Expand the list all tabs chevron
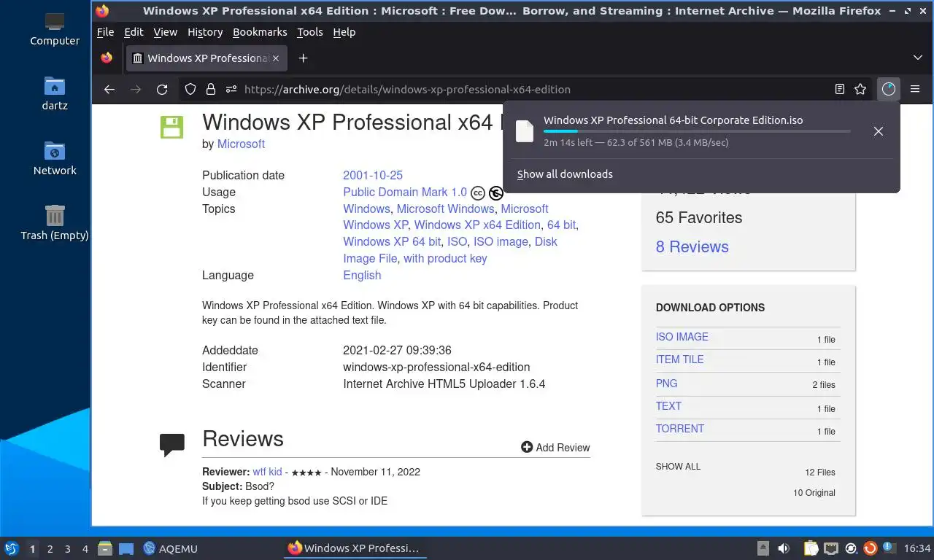Viewport: 934px width, 560px height. click(918, 58)
